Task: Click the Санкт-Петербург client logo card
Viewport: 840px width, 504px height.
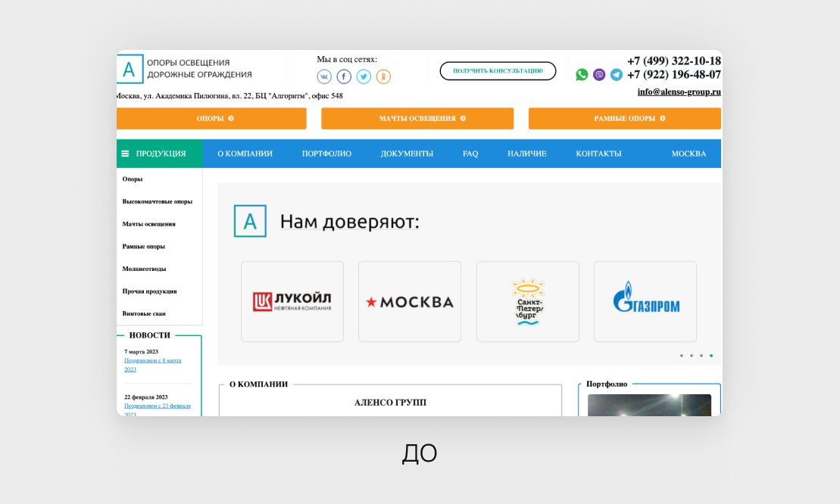Action: point(528,301)
